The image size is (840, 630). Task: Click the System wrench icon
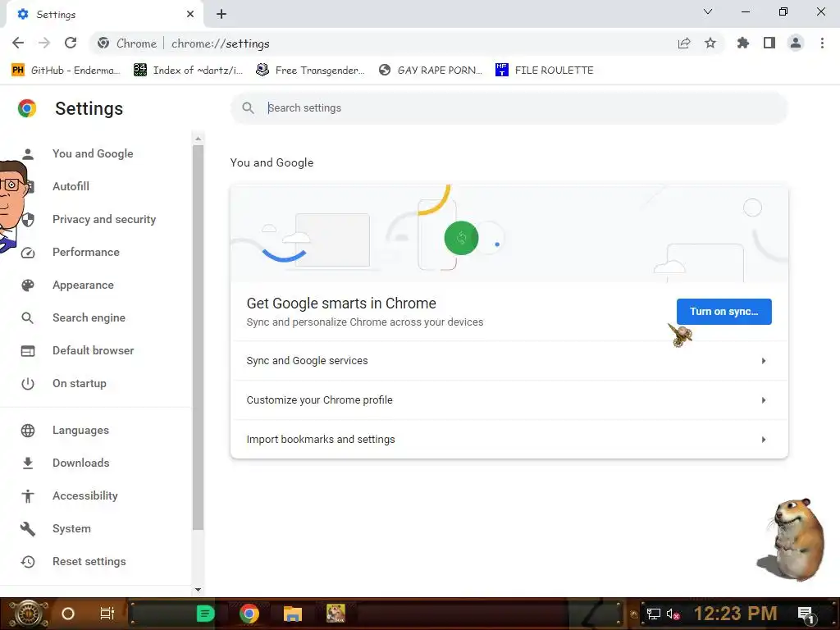28,529
